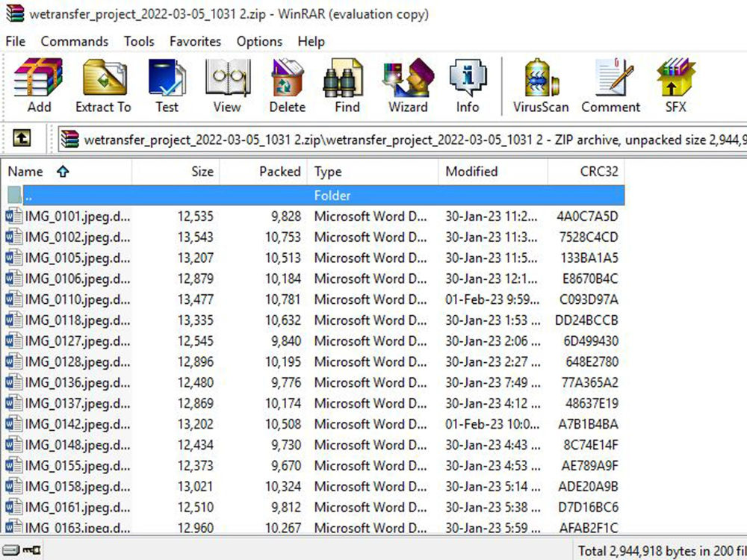Click packed value 9,840

[x=286, y=341]
